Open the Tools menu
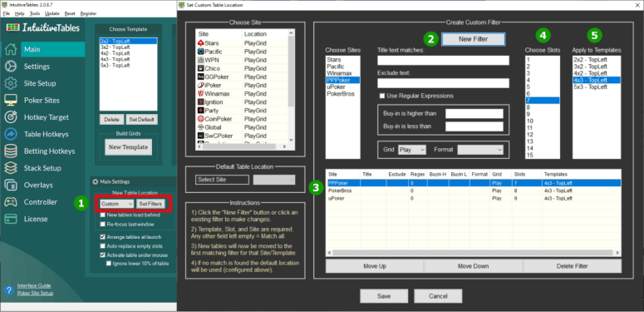The image size is (644, 312). 35,13
